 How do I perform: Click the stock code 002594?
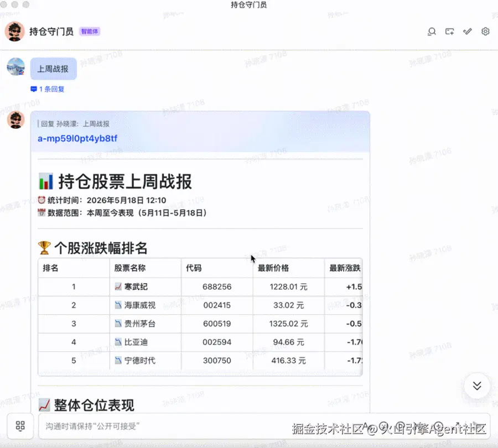click(217, 342)
